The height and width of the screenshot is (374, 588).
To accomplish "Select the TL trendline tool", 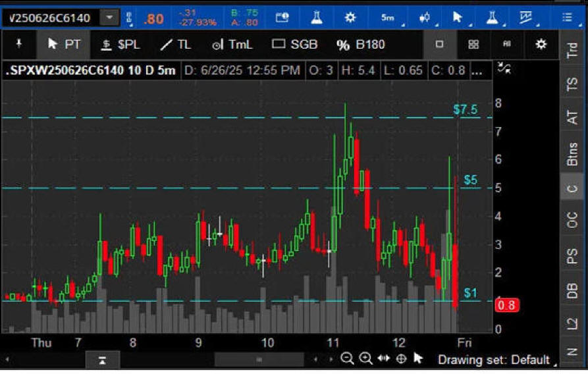I will (x=176, y=45).
